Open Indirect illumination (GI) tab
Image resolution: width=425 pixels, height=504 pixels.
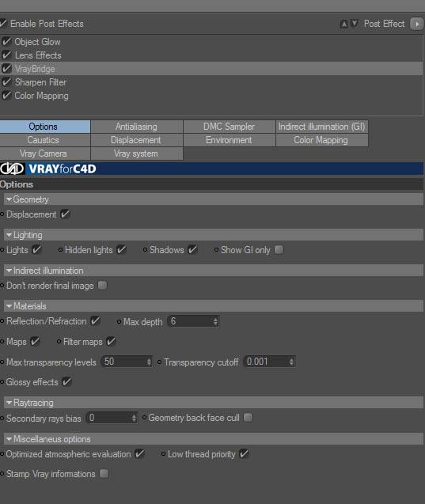[322, 127]
